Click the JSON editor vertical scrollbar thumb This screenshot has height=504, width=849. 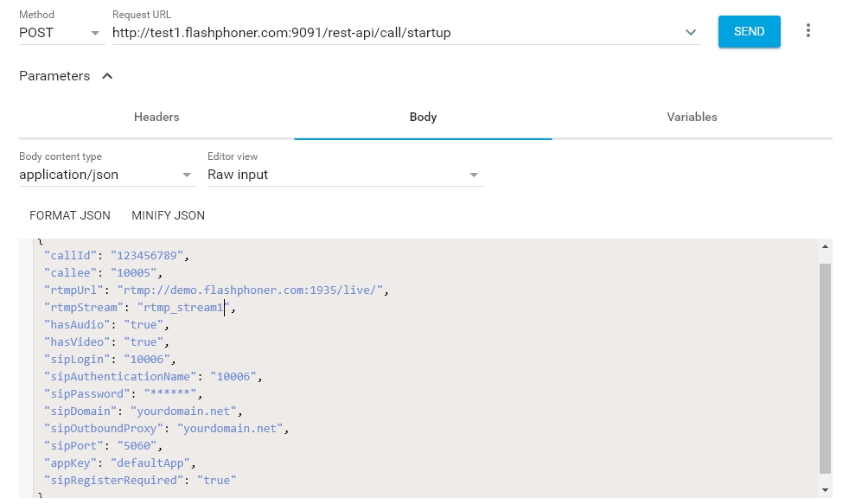(825, 367)
